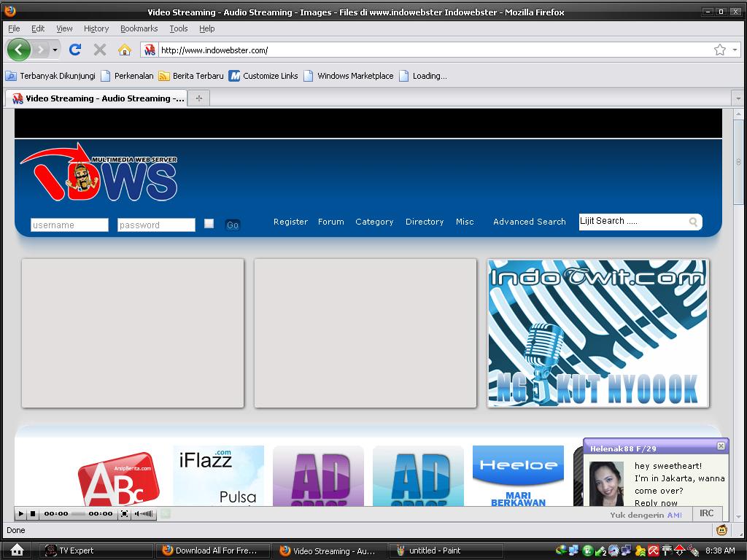Expand the address bar URL history dropdown
This screenshot has height=560, width=747.
(x=735, y=50)
